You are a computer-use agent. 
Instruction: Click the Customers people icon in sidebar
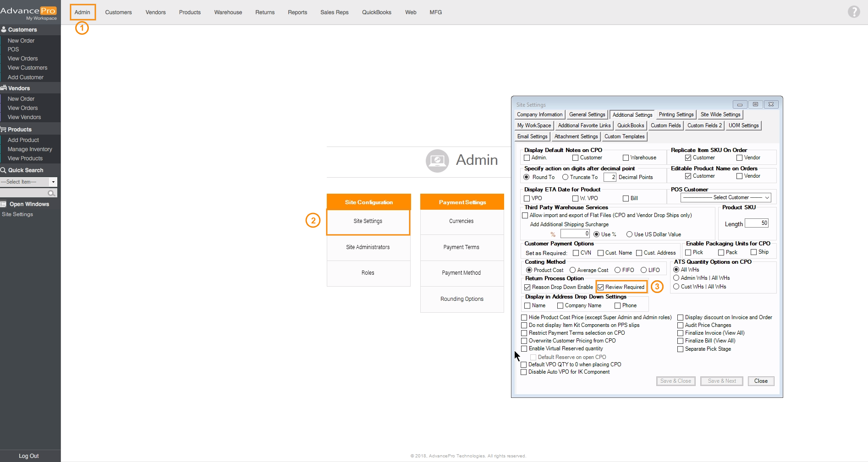4,30
